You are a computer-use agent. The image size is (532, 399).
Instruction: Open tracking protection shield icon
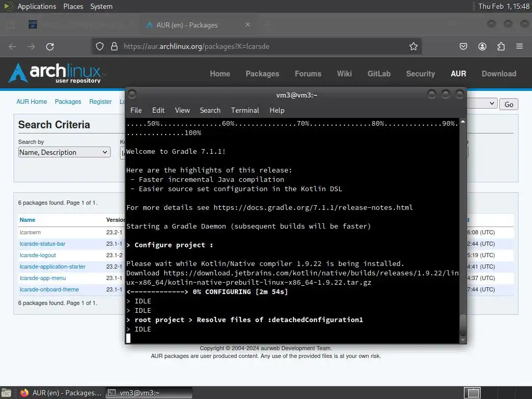99,46
